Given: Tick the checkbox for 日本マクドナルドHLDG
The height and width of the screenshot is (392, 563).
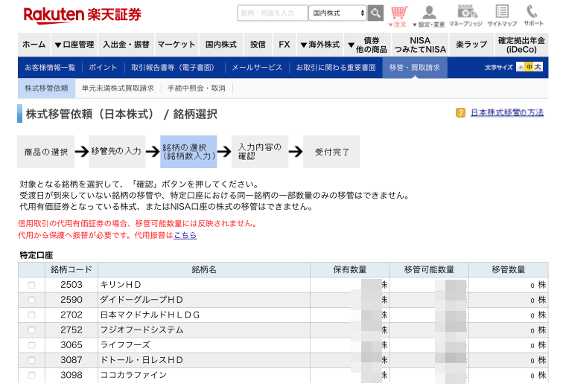Looking at the screenshot, I should [x=31, y=315].
